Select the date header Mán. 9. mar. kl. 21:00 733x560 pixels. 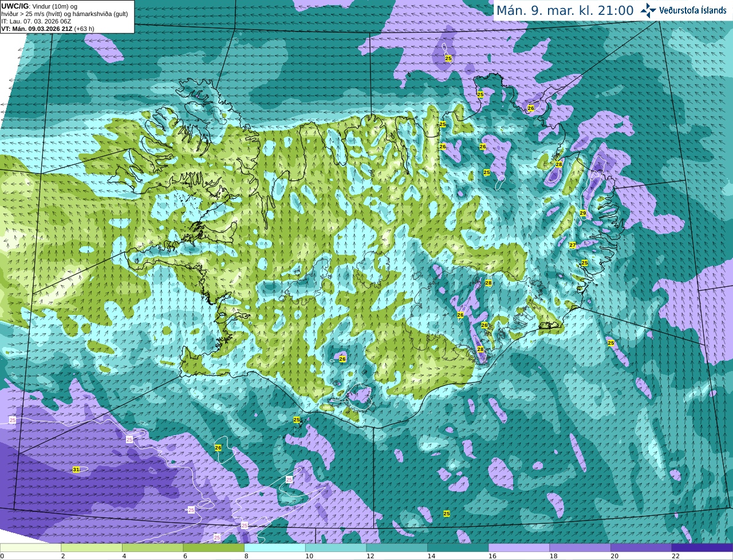(565, 10)
